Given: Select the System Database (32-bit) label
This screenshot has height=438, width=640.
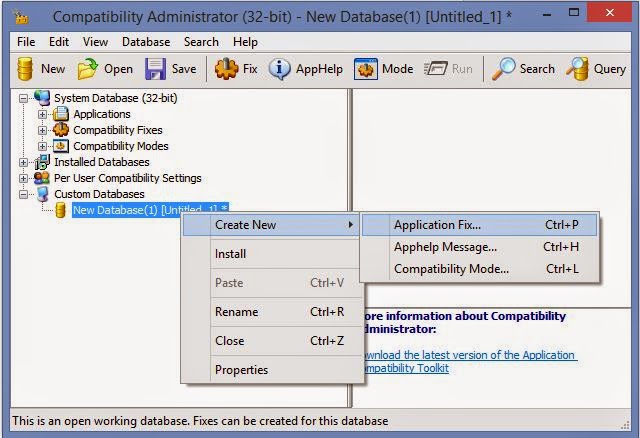Looking at the screenshot, I should coord(116,98).
